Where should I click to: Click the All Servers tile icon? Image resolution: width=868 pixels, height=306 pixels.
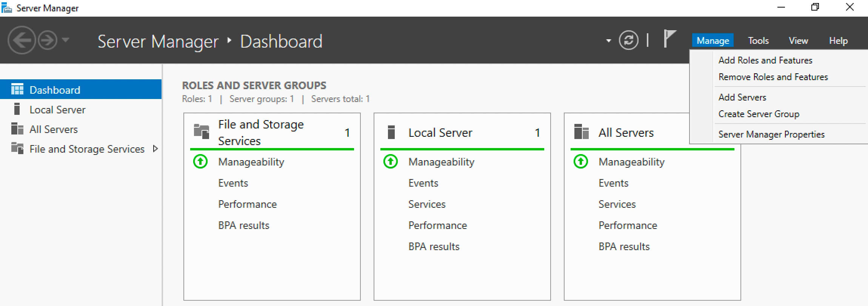coord(581,131)
